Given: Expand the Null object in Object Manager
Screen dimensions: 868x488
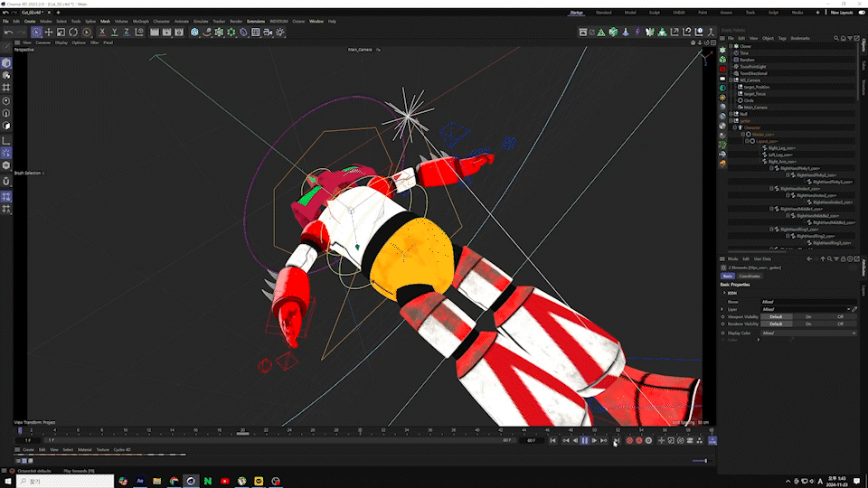Looking at the screenshot, I should point(731,114).
